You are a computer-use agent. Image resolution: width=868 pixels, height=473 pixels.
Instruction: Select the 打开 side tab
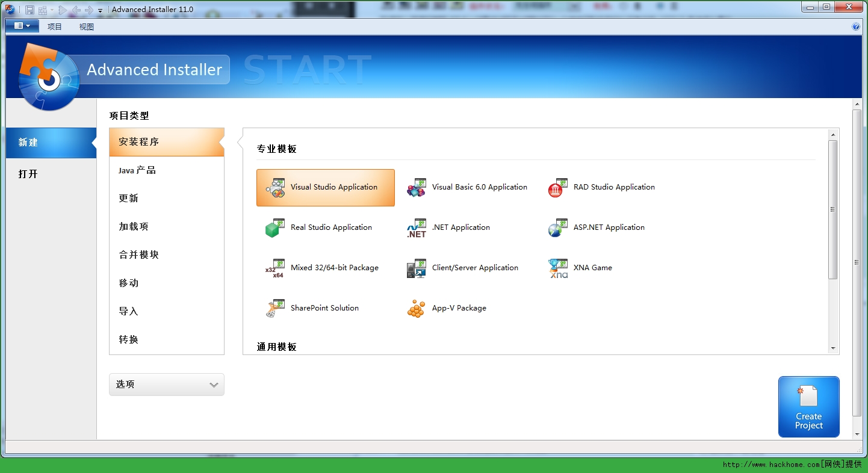click(x=51, y=174)
